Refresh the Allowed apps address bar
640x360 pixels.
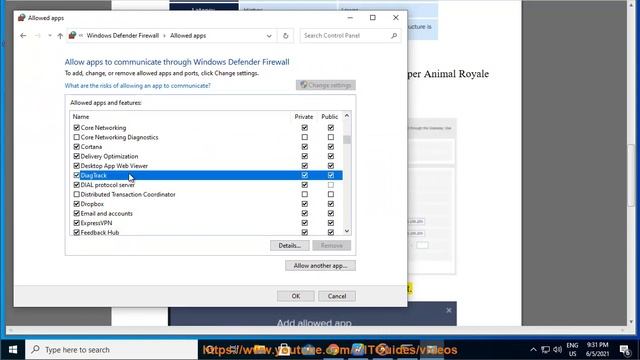(285, 36)
